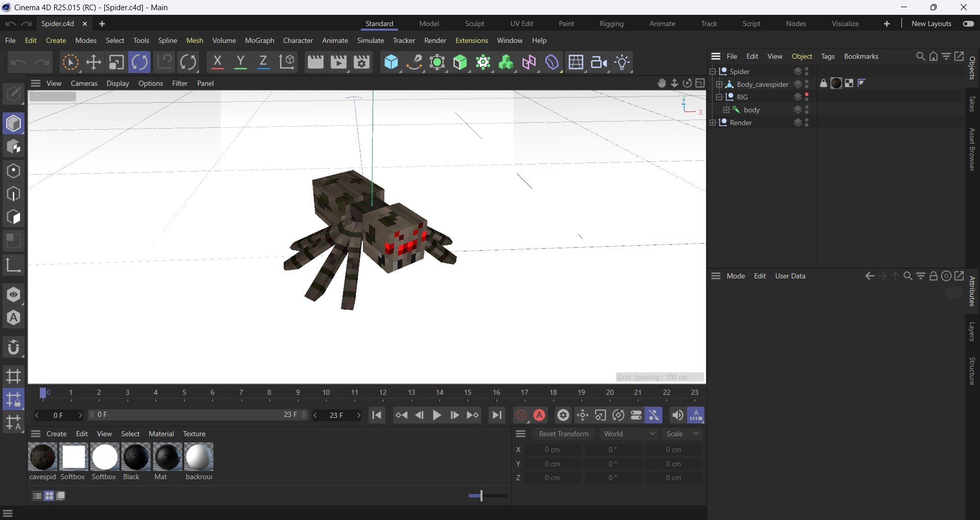Expand the Render object hierarchy

click(x=713, y=123)
